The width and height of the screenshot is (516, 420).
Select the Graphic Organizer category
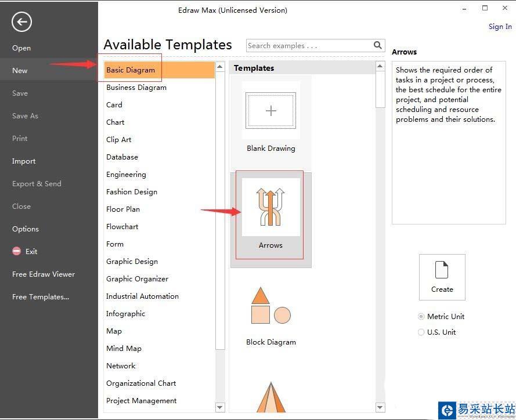[x=137, y=279]
